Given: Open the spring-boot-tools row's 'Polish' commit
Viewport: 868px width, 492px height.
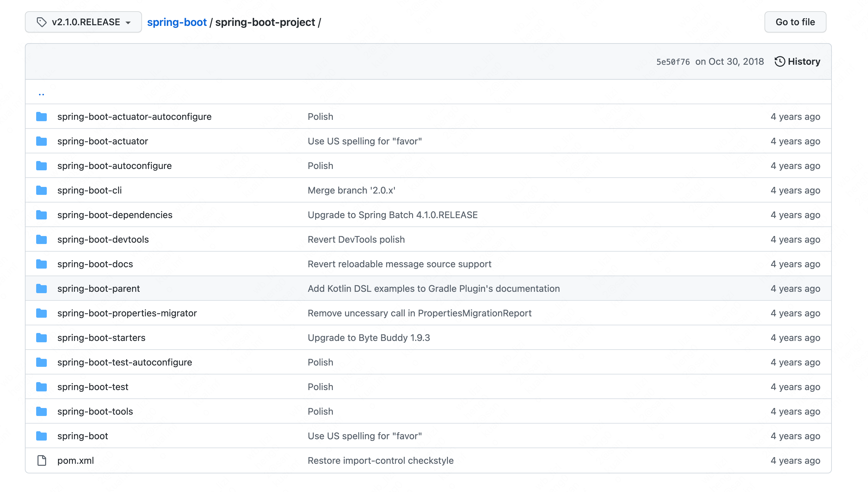Looking at the screenshot, I should pos(320,411).
